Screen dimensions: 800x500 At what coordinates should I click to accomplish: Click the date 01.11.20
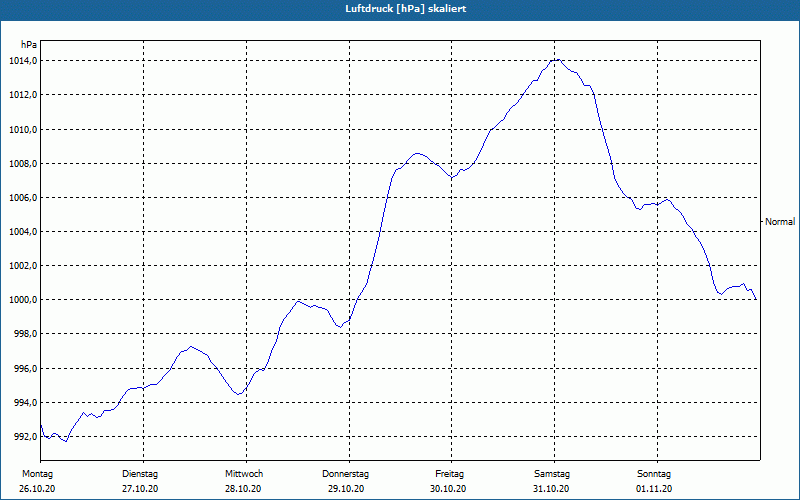654,489
